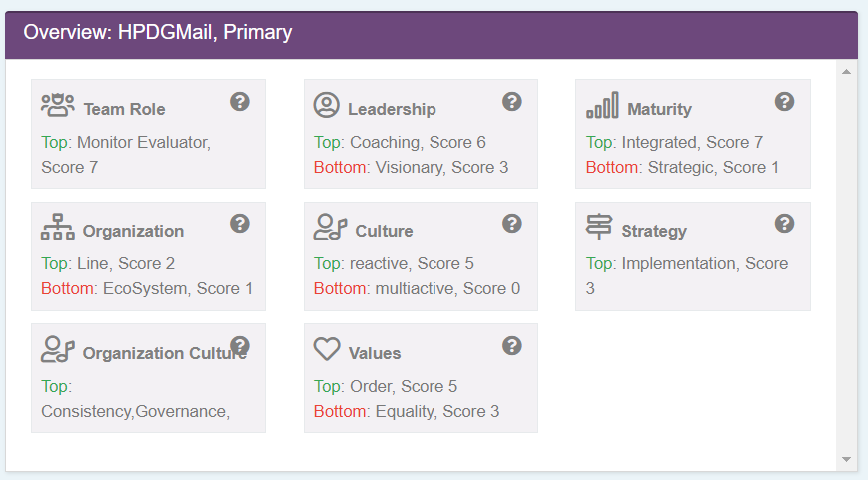The image size is (868, 480).
Task: Open help for Organization Culture card
Action: click(x=240, y=345)
